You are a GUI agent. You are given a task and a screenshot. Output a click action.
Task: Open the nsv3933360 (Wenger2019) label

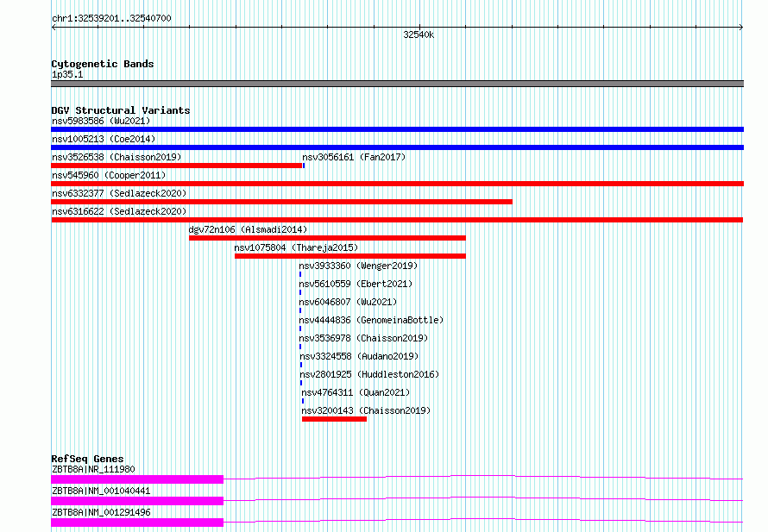click(x=358, y=266)
